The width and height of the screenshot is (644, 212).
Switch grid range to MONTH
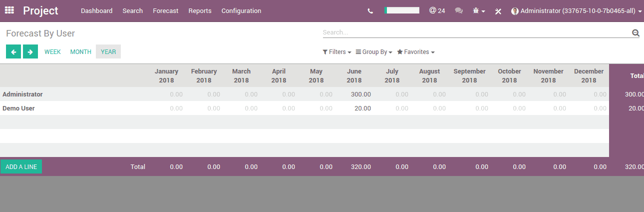tap(81, 51)
